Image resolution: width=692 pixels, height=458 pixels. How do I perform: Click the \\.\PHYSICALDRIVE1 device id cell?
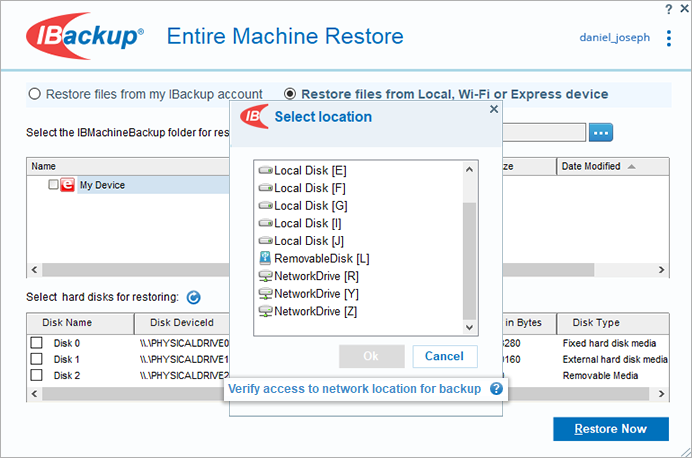click(x=184, y=360)
